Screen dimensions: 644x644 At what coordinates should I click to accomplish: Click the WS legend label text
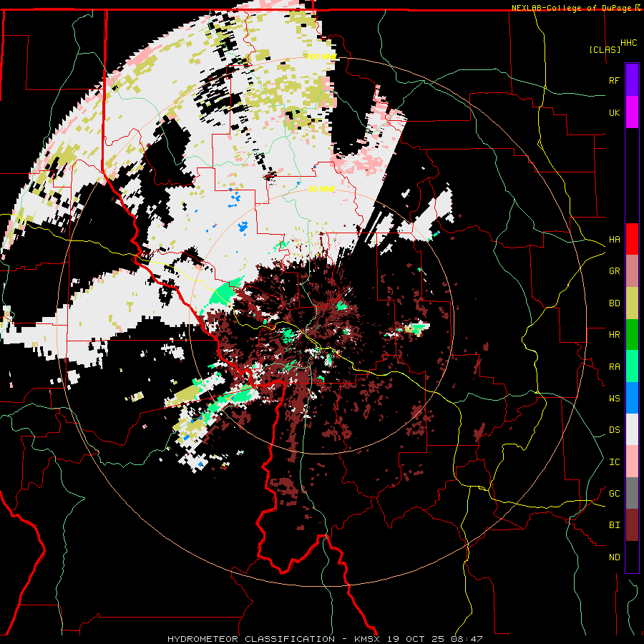point(614,399)
